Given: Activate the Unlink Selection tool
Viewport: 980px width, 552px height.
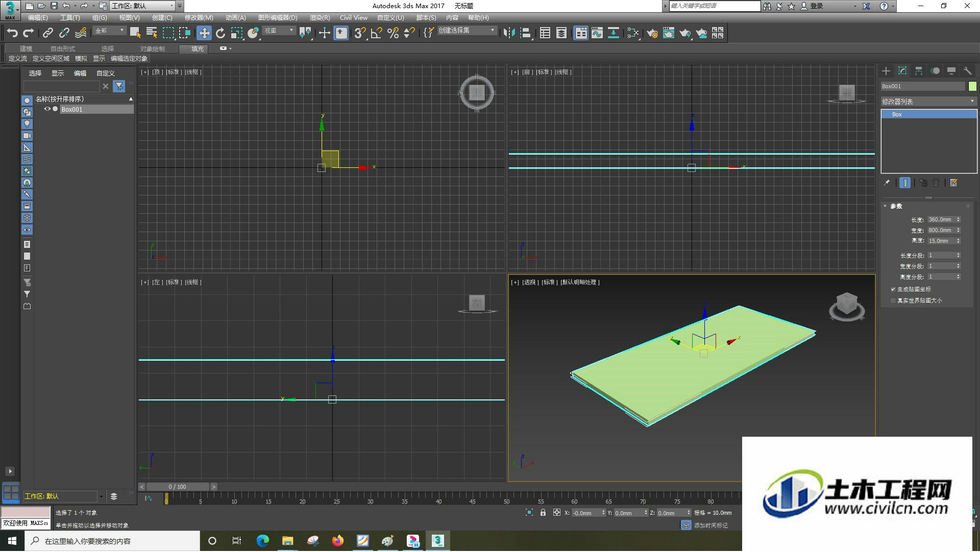Looking at the screenshot, I should tap(64, 33).
